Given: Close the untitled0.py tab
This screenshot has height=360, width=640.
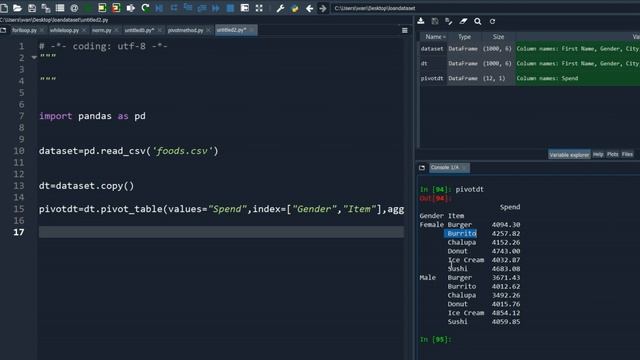Looking at the screenshot, I should click(x=160, y=30).
